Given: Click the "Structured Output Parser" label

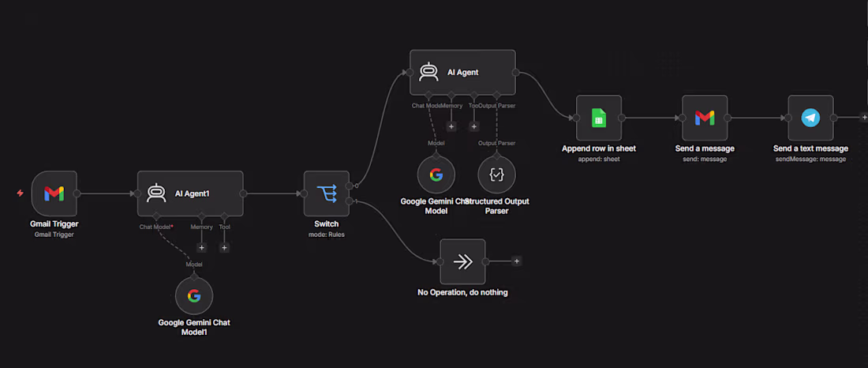Looking at the screenshot, I should point(496,205).
